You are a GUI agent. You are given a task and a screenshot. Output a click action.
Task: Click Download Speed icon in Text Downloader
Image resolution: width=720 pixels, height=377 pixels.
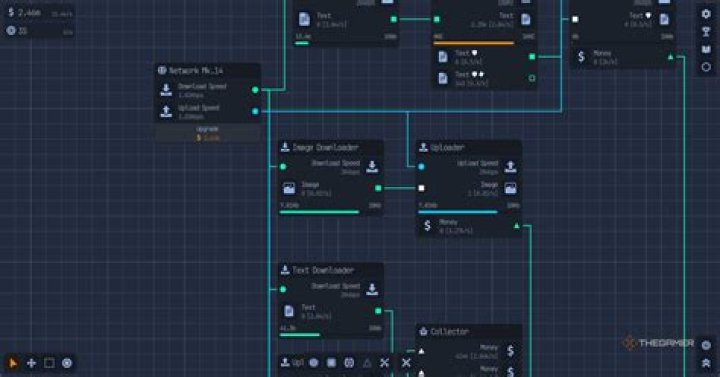pyautogui.click(x=372, y=290)
